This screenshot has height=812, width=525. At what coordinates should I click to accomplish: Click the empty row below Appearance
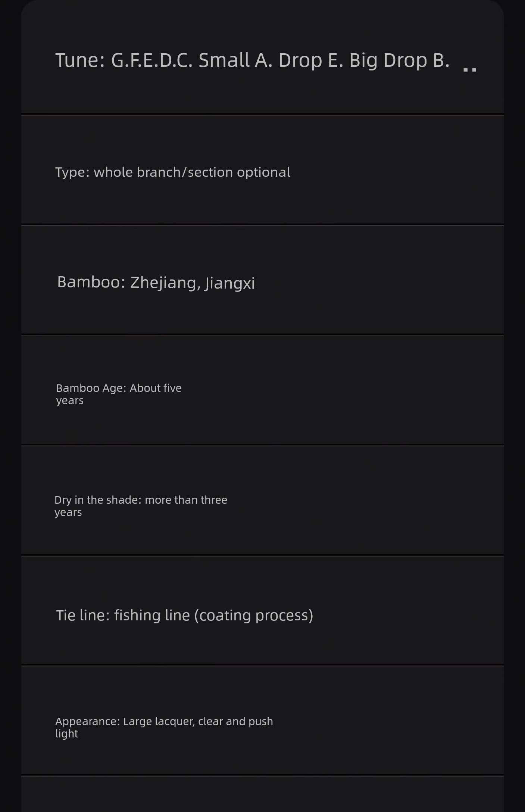262,794
